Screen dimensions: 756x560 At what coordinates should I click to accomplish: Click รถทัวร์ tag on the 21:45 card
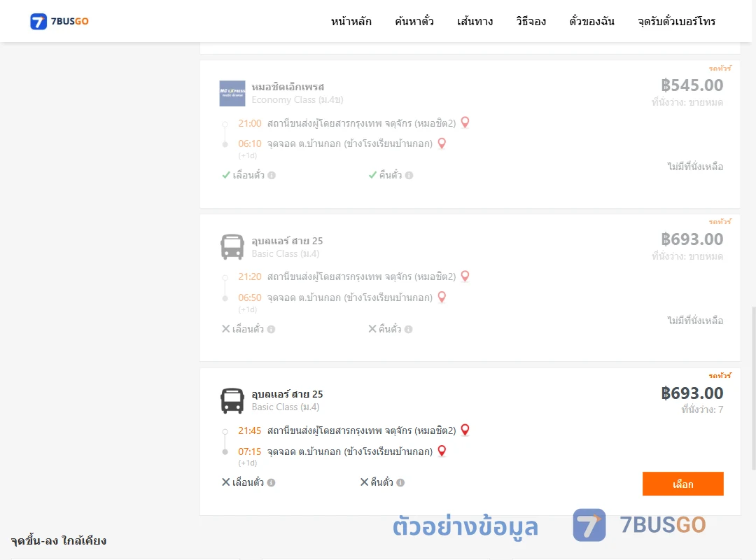pyautogui.click(x=720, y=375)
